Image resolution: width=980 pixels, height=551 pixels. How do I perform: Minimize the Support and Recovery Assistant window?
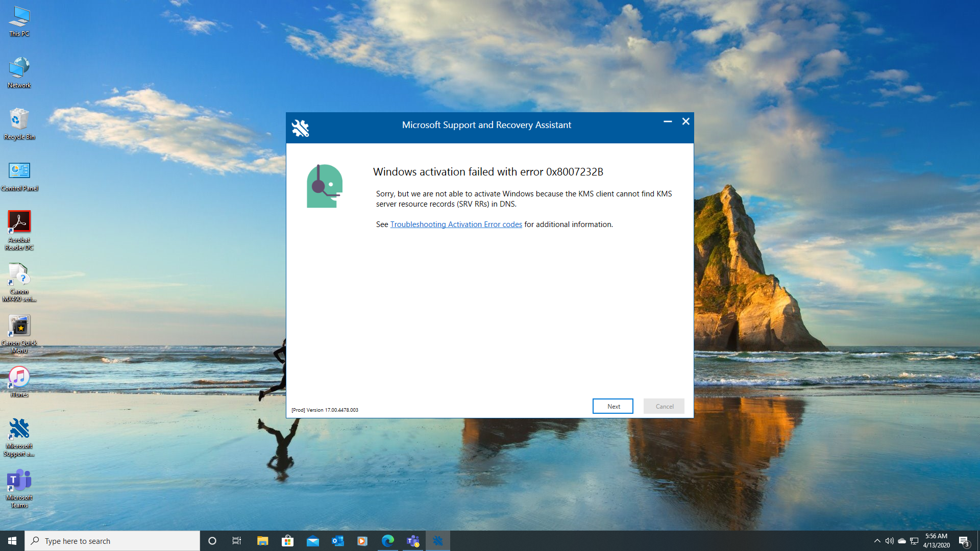668,121
